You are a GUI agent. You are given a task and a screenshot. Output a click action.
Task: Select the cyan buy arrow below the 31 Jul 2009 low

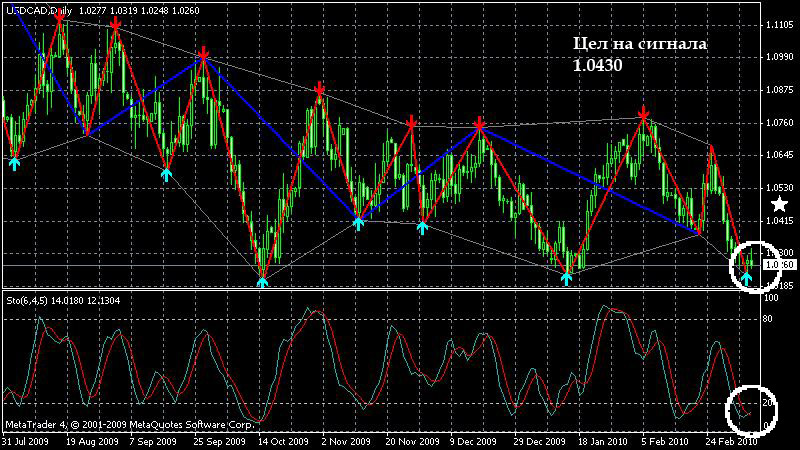tap(14, 163)
